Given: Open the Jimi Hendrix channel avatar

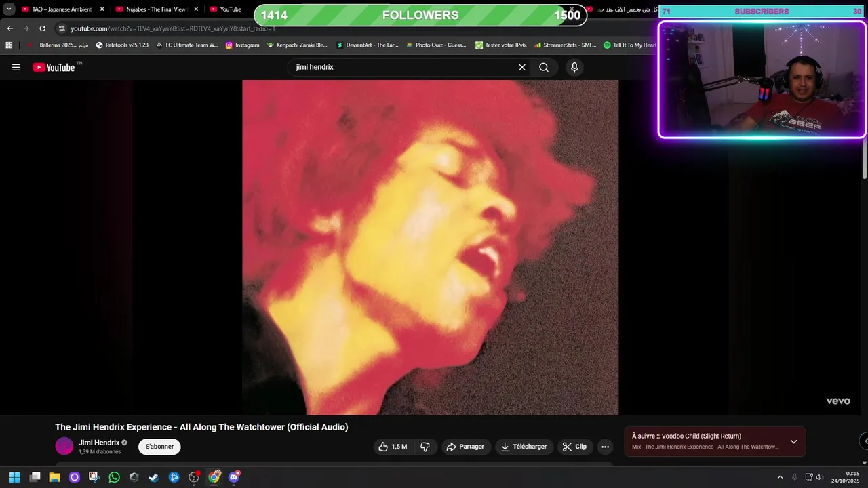Looking at the screenshot, I should click(x=64, y=446).
